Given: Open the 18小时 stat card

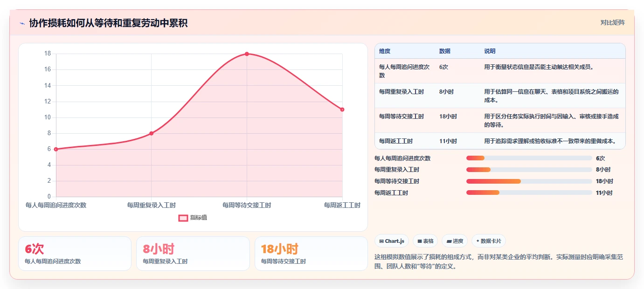Looking at the screenshot, I should coord(312,254).
